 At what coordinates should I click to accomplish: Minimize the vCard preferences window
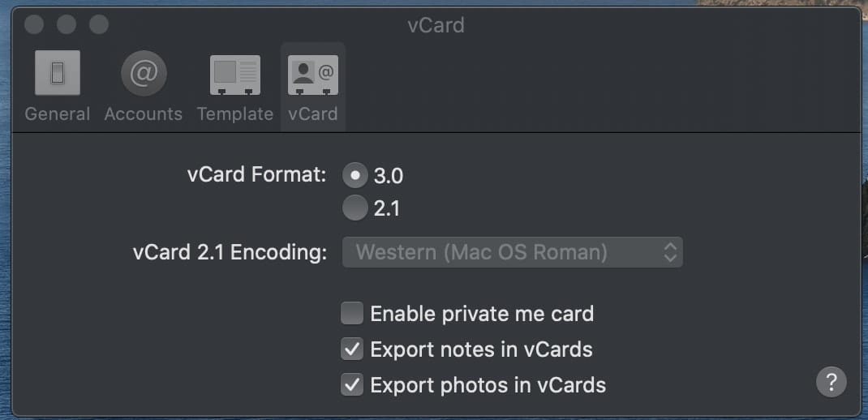tap(67, 25)
